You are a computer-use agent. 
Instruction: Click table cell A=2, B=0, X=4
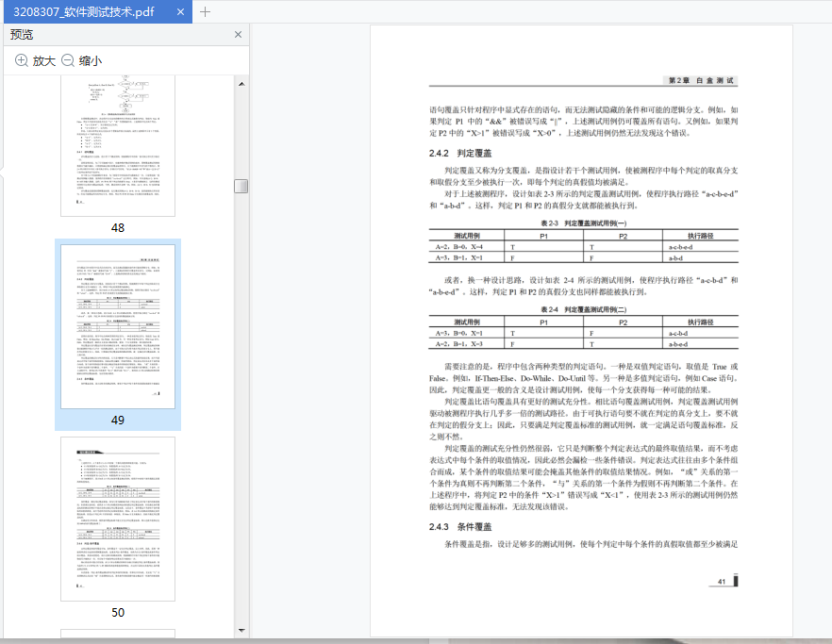(459, 247)
